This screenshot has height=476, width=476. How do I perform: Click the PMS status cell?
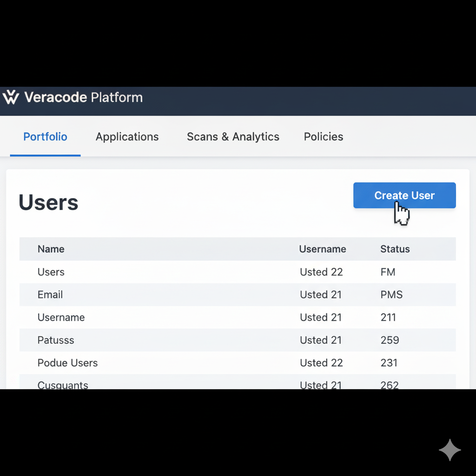tap(391, 295)
